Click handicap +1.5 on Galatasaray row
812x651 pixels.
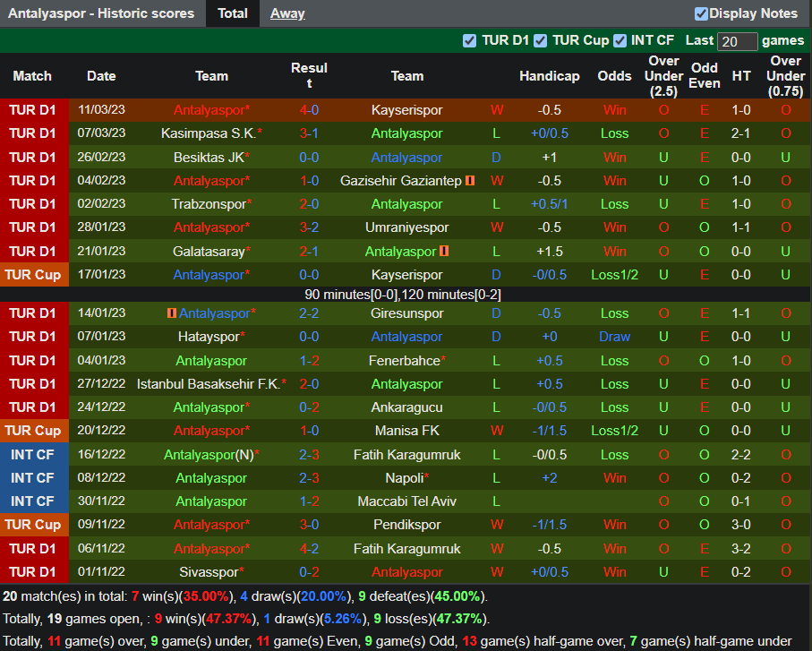pyautogui.click(x=550, y=252)
